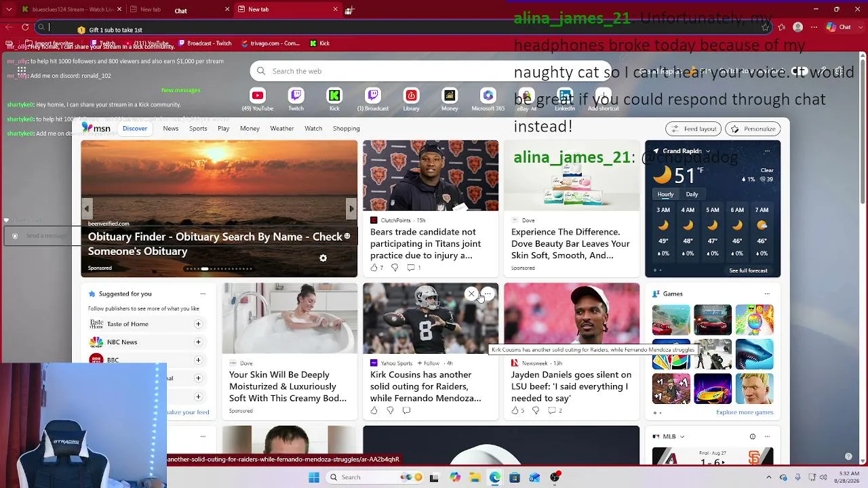The image size is (868, 488).
Task: Open the Jayden Daniels LSU beef article
Action: tap(571, 386)
